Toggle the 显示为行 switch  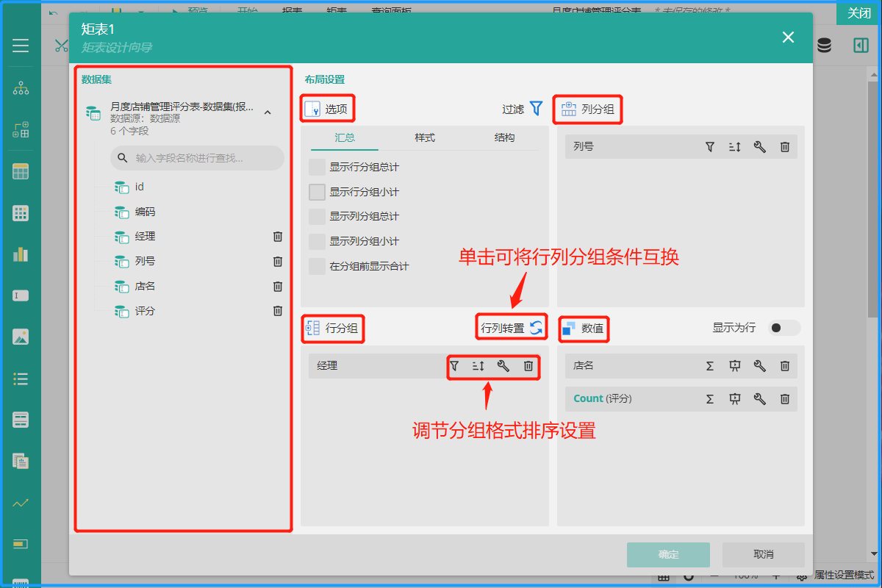pos(783,328)
